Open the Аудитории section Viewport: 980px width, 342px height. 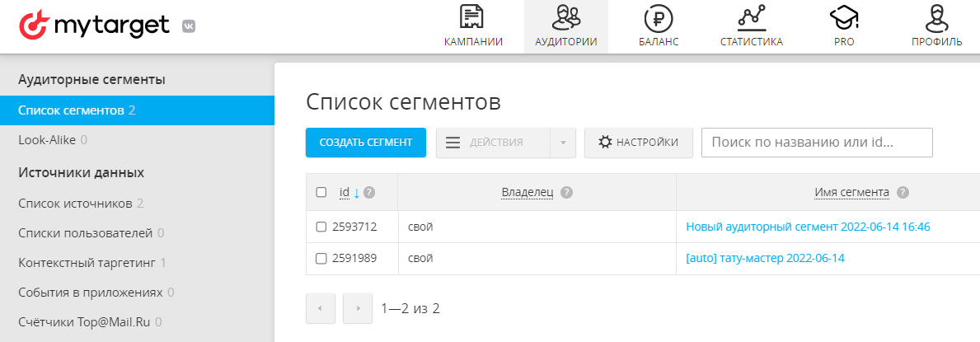566,27
